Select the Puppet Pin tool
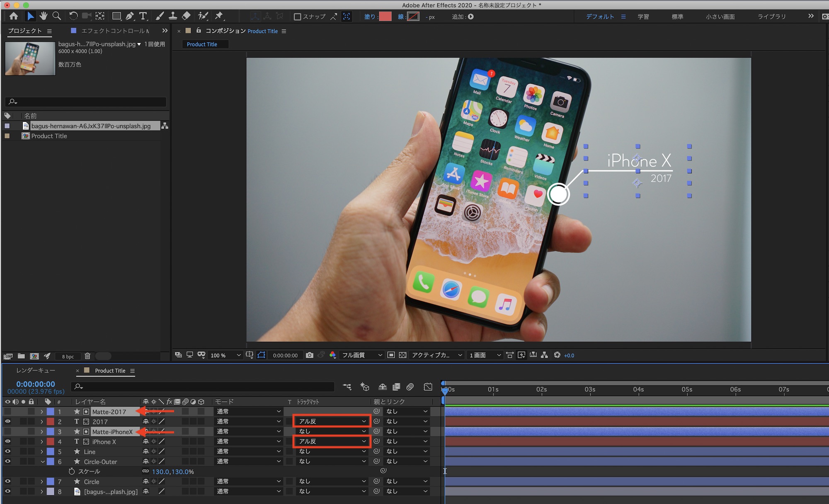The width and height of the screenshot is (829, 504). [219, 16]
